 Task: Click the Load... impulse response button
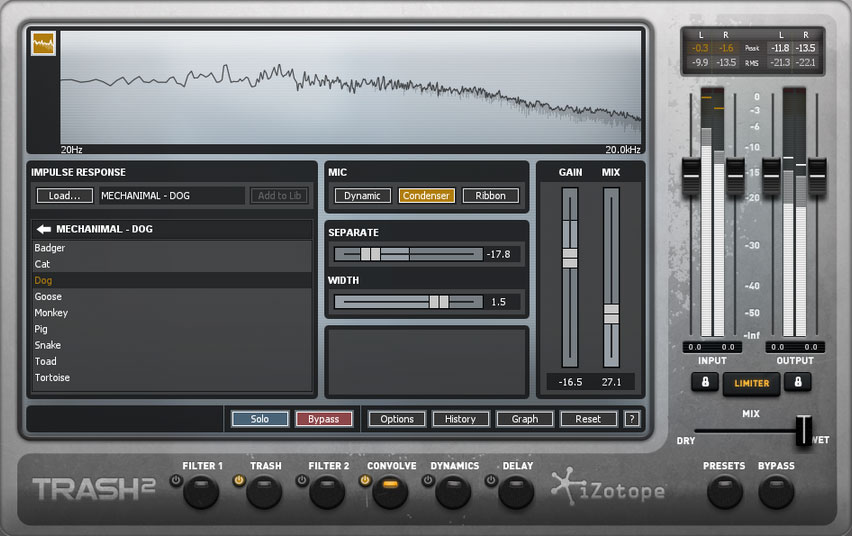pos(65,196)
